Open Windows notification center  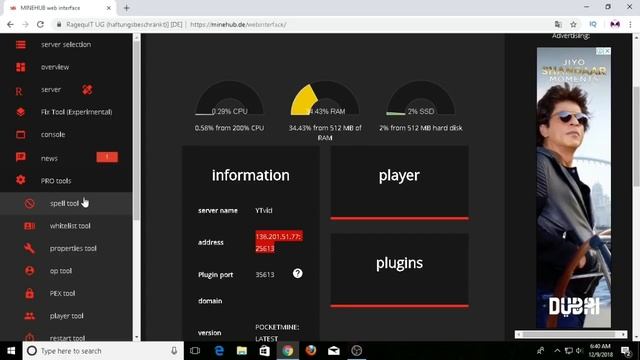626,351
